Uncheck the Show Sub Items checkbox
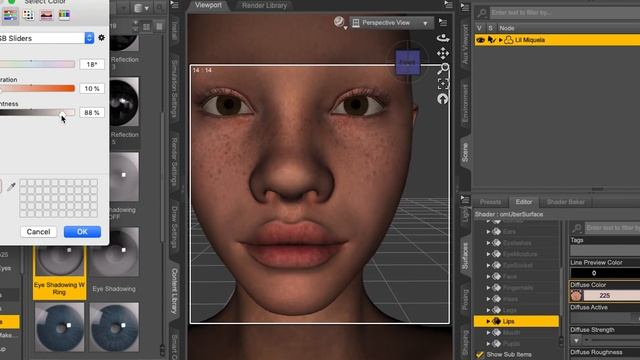Viewport: 640px width, 360px height. [x=480, y=354]
